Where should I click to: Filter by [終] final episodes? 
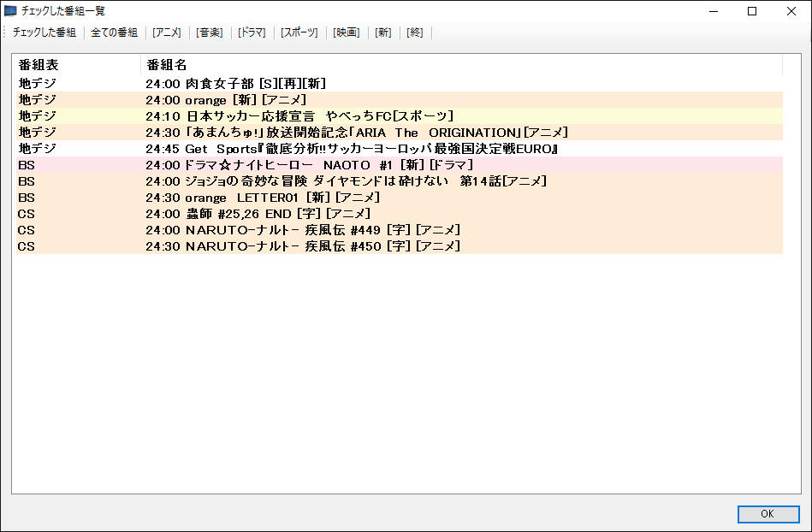coord(415,33)
